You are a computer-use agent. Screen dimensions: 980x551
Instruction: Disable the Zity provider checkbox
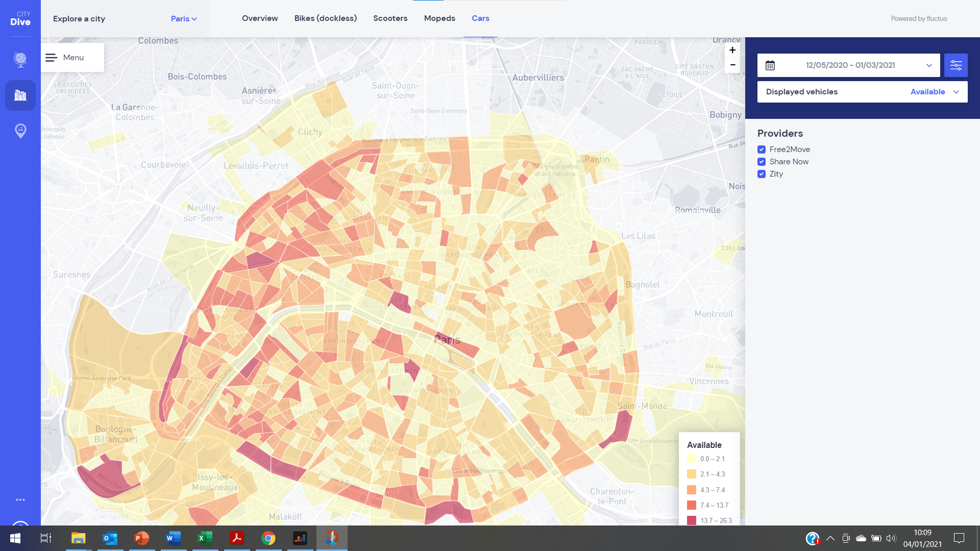click(762, 174)
